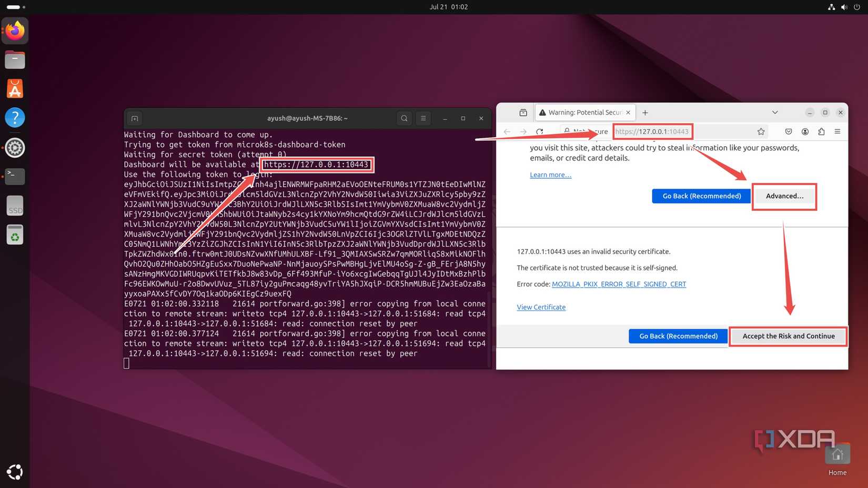Open the Help icon in dock
This screenshot has height=488, width=868.
(15, 118)
